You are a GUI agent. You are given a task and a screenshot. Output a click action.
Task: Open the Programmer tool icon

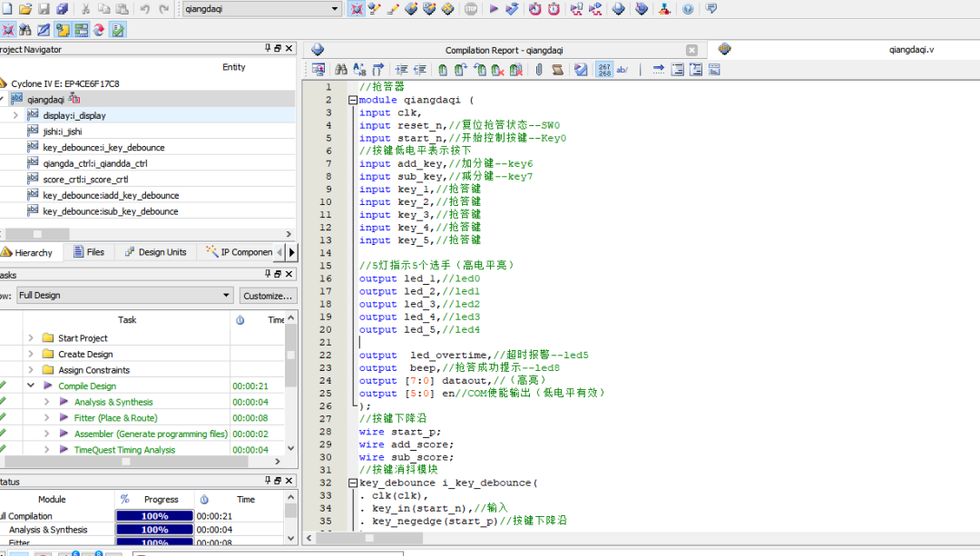pyautogui.click(x=642, y=9)
